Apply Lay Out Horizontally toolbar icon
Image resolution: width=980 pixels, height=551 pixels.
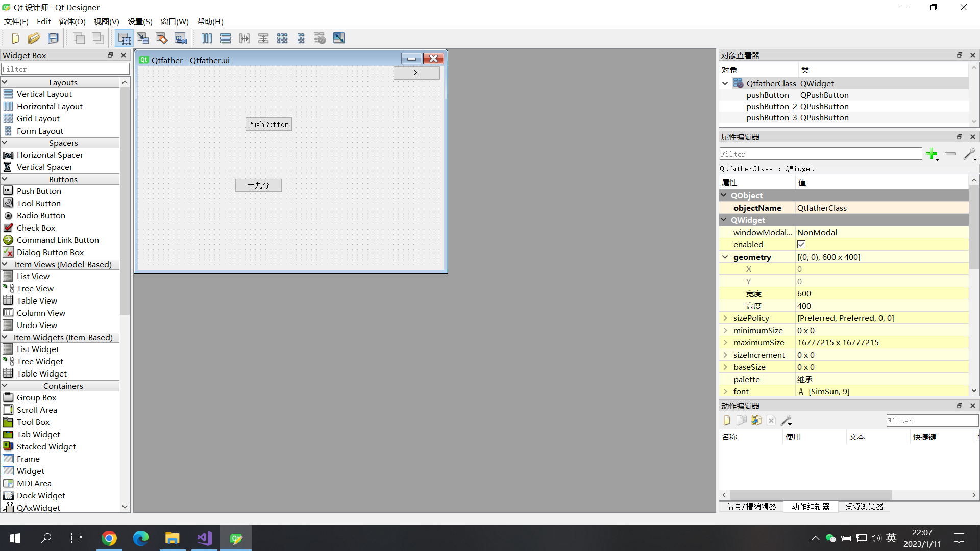click(x=207, y=38)
